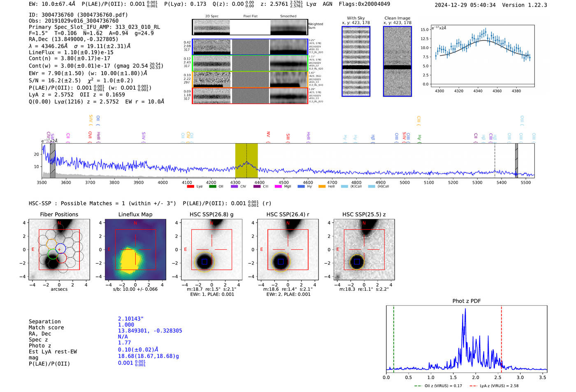576x392 pixels.
Task: Select the orange-bordered 2D spectrum row
Action: [x=250, y=79]
